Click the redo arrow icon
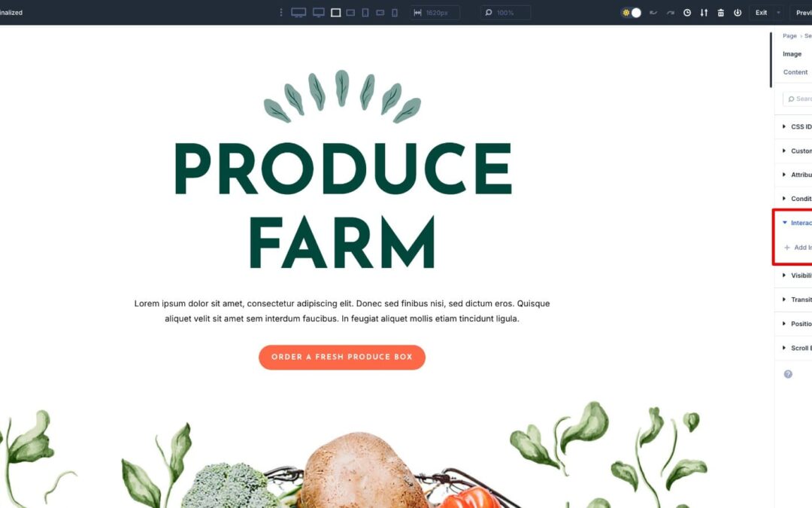 pyautogui.click(x=670, y=13)
